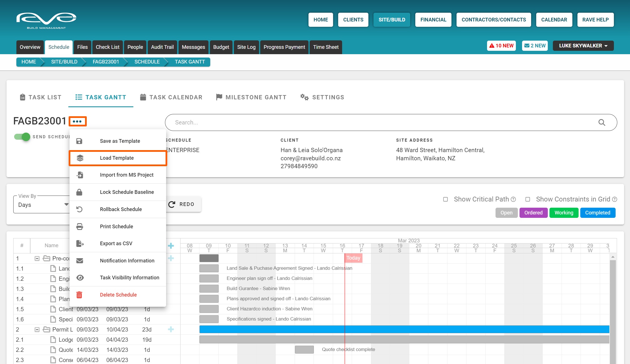
Task: Open the View By Days dropdown
Action: click(x=41, y=205)
